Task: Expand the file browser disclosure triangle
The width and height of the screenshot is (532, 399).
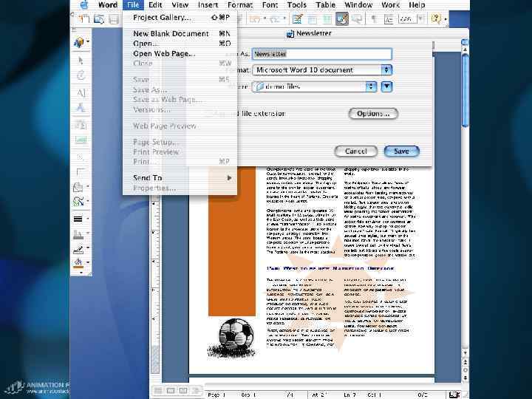Action: point(386,86)
